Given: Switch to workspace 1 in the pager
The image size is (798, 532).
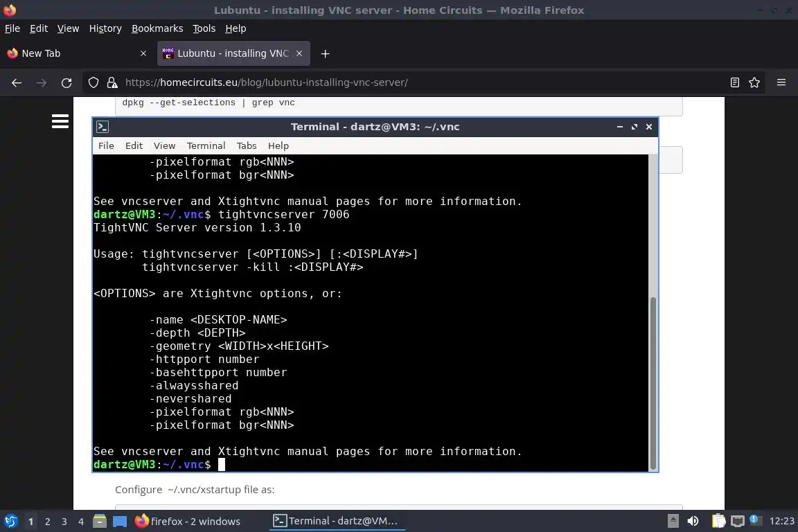Looking at the screenshot, I should coord(31,522).
